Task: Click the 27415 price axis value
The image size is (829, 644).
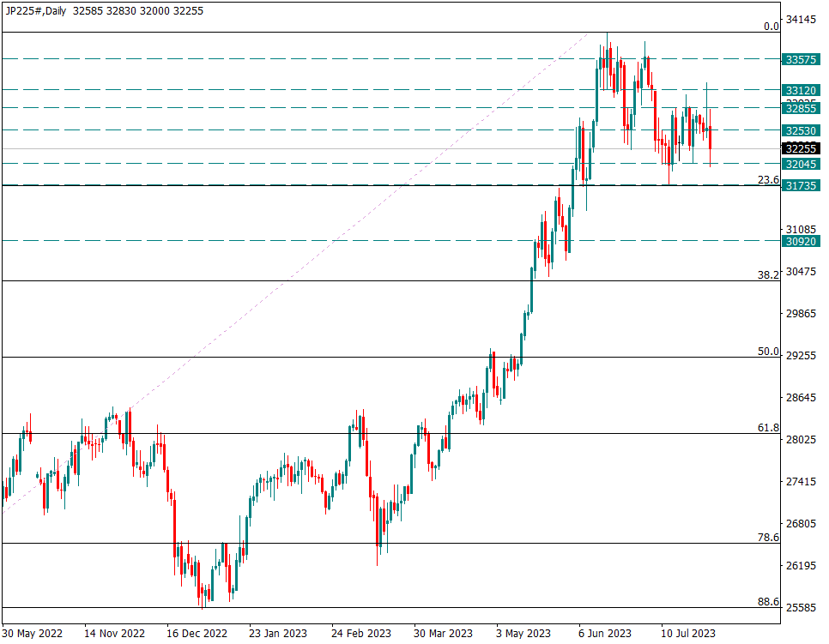Action: point(801,482)
